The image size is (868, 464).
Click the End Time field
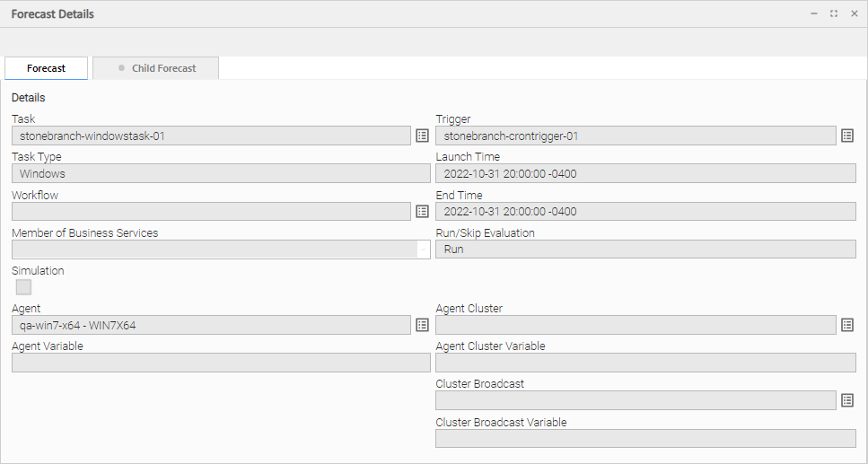click(x=644, y=212)
